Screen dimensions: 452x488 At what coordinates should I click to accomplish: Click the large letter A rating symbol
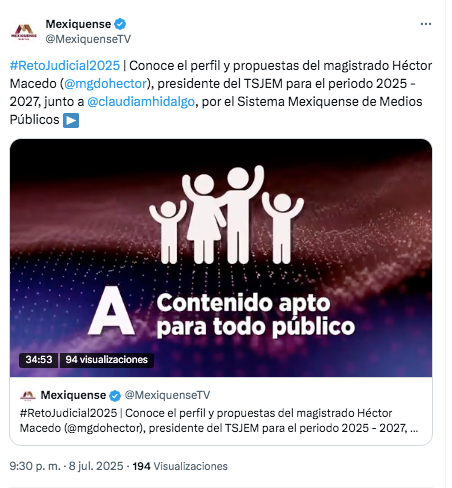[x=112, y=311]
